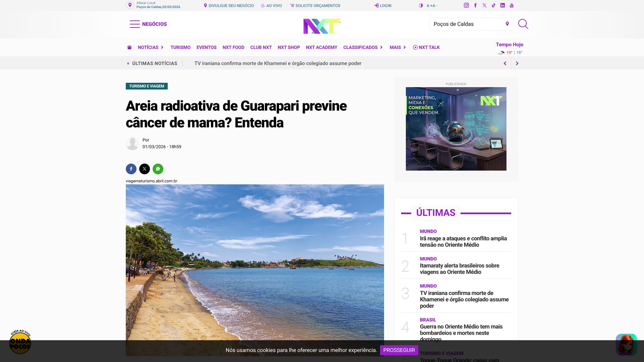Show next headline in ticker
The width and height of the screenshot is (644, 362).
[517, 63]
